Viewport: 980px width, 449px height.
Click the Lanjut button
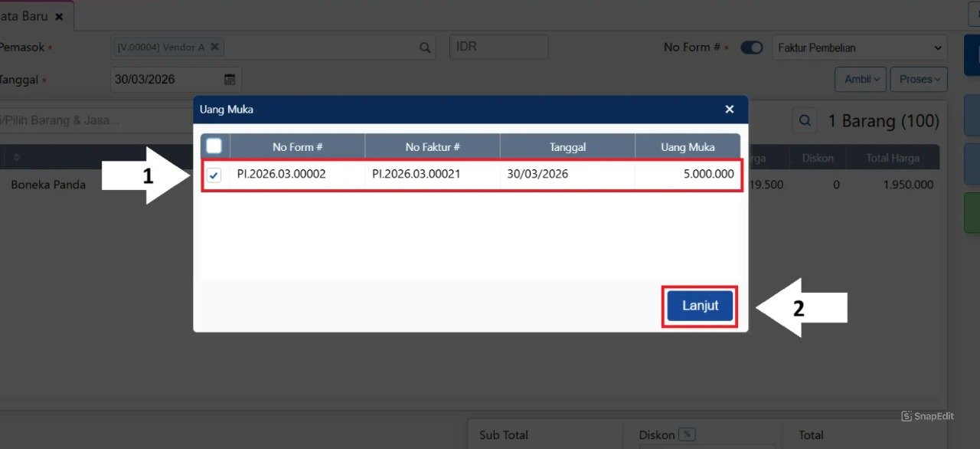coord(700,306)
